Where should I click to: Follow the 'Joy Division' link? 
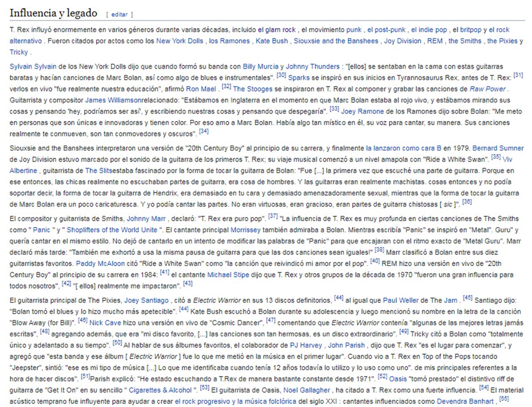pyautogui.click(x=403, y=41)
